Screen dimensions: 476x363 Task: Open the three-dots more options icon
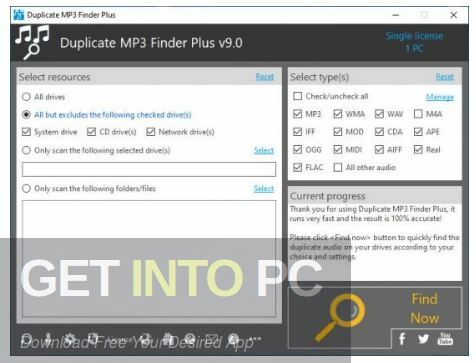click(255, 339)
